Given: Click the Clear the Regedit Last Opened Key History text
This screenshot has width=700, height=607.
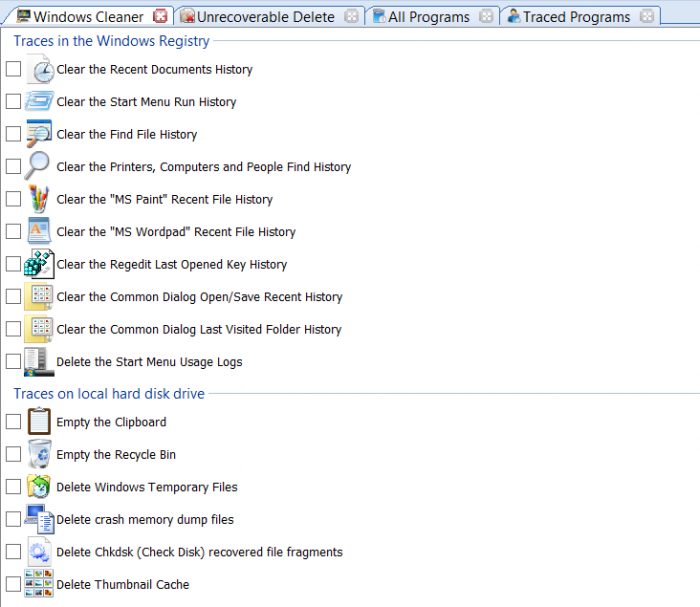Looking at the screenshot, I should pos(171,265).
